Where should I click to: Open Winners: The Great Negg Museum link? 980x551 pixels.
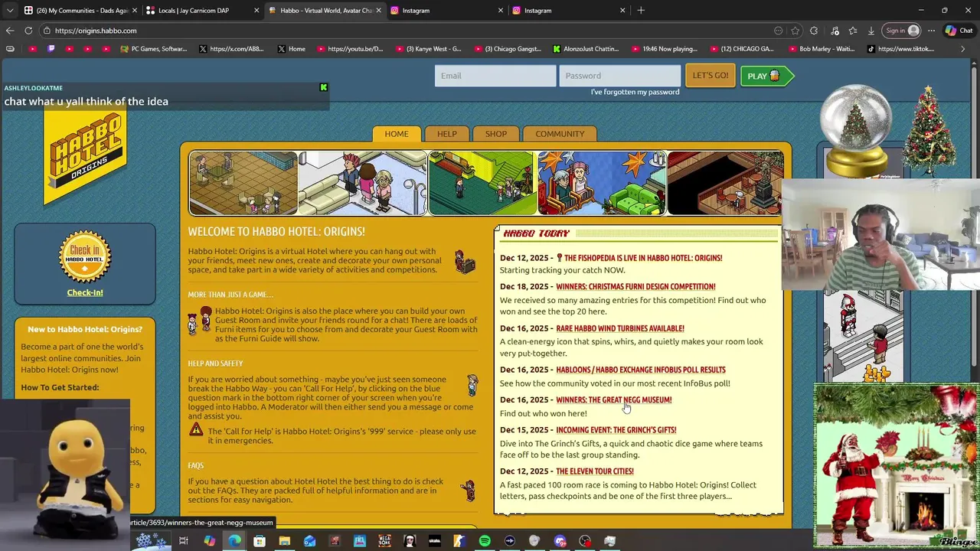[614, 399]
